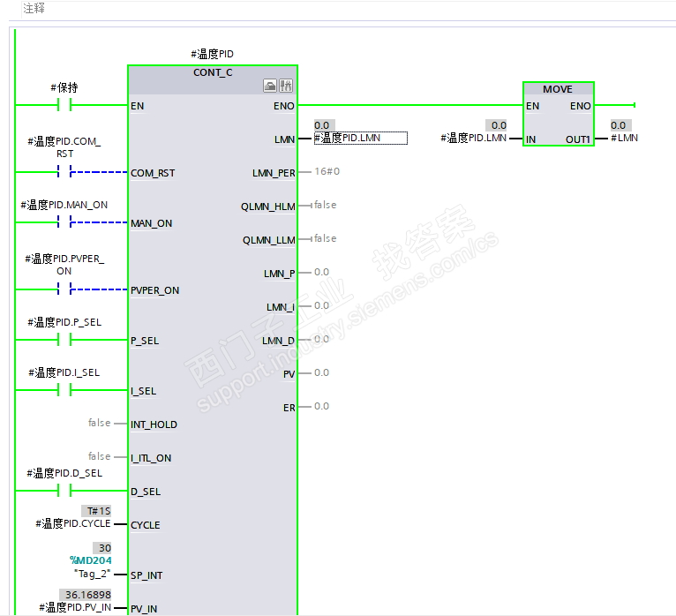
Task: Click the PVPER_ON pin label
Action: [x=154, y=290]
